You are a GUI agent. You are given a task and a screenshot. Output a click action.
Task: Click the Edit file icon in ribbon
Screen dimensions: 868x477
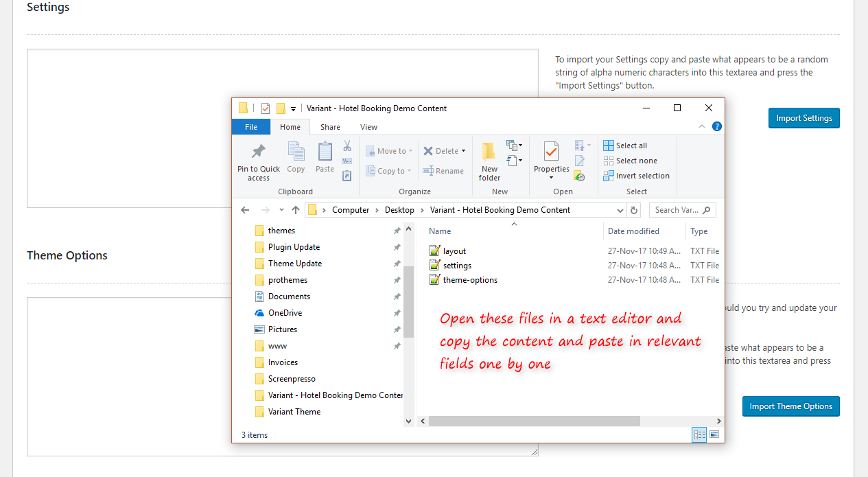tap(580, 161)
